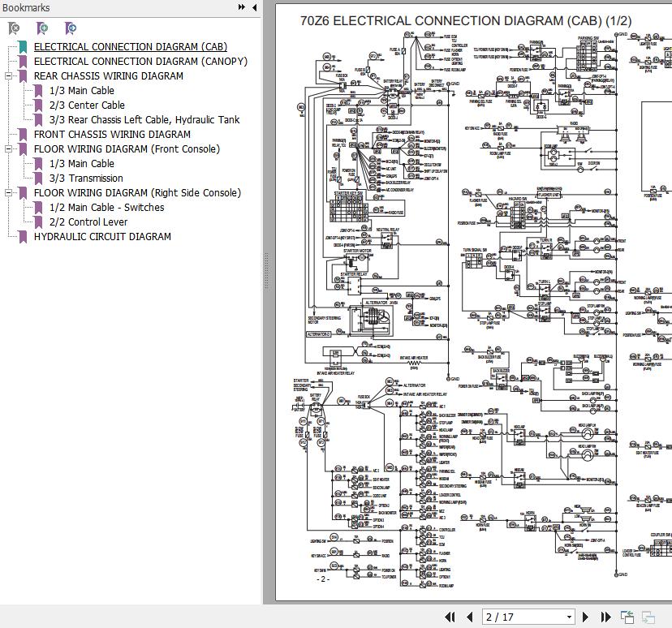
Task: Click the delete bookmark icon
Action: tap(14, 28)
